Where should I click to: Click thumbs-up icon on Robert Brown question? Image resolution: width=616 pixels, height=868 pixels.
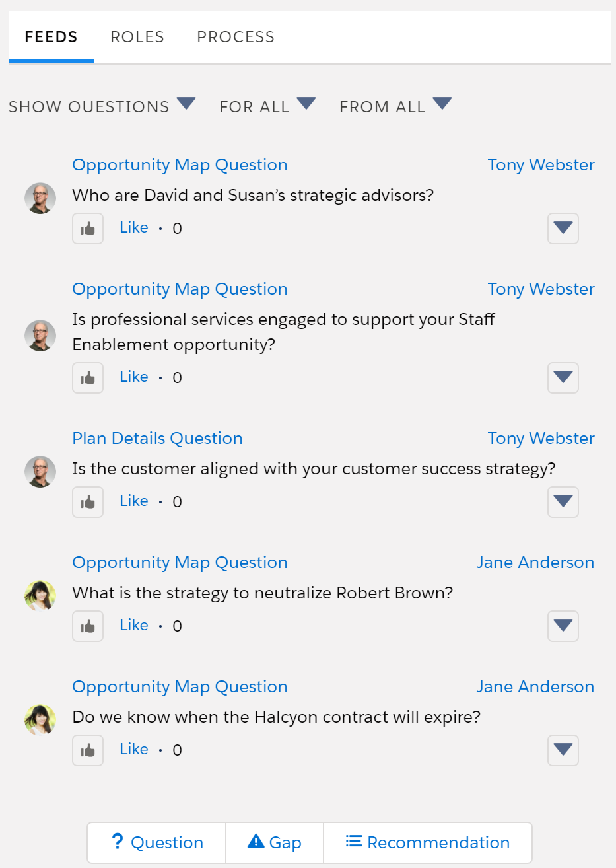point(88,626)
